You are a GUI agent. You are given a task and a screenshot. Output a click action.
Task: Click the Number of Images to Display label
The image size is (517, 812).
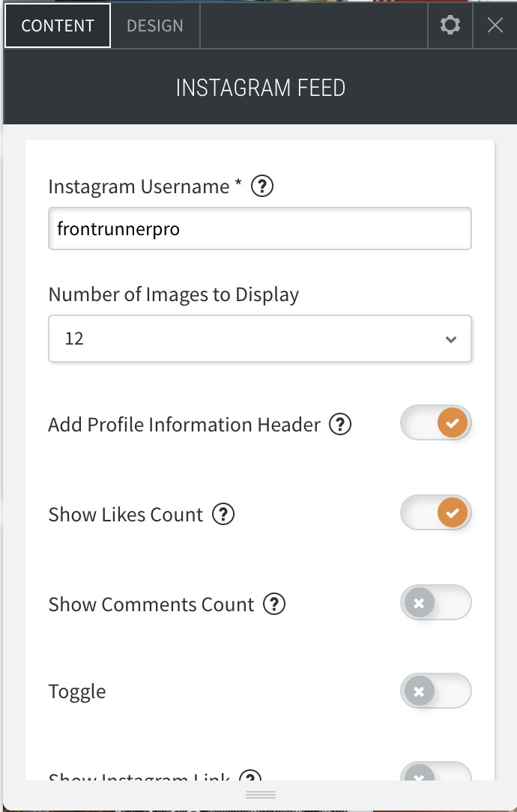pyautogui.click(x=174, y=294)
